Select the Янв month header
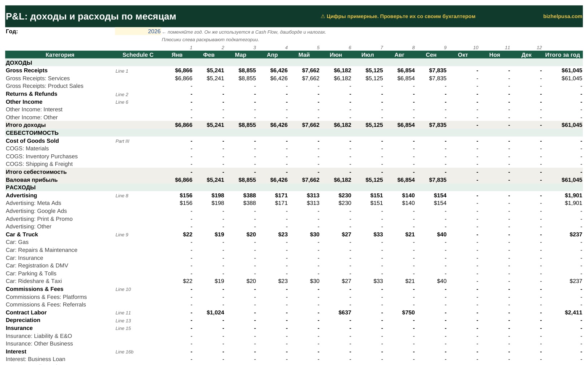 177,55
